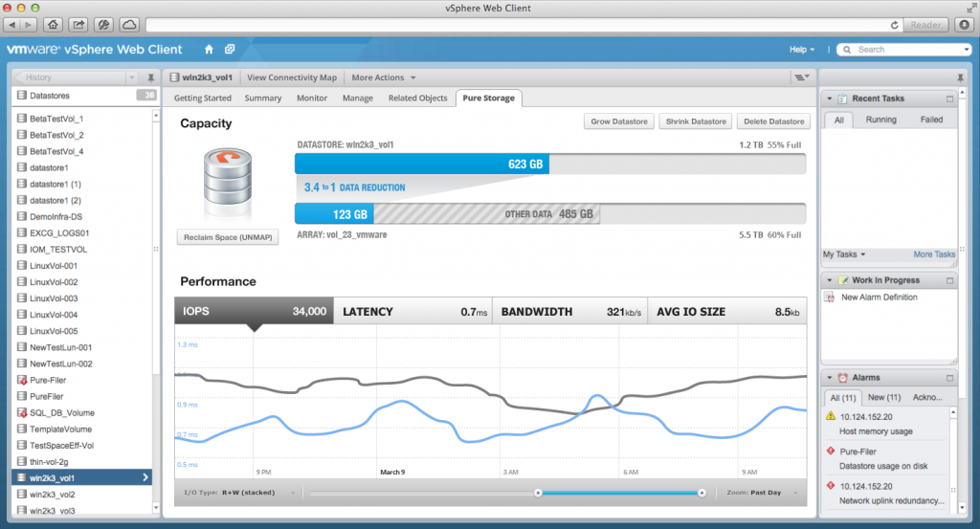Open the Help dropdown menu
This screenshot has width=980, height=529.
click(802, 50)
